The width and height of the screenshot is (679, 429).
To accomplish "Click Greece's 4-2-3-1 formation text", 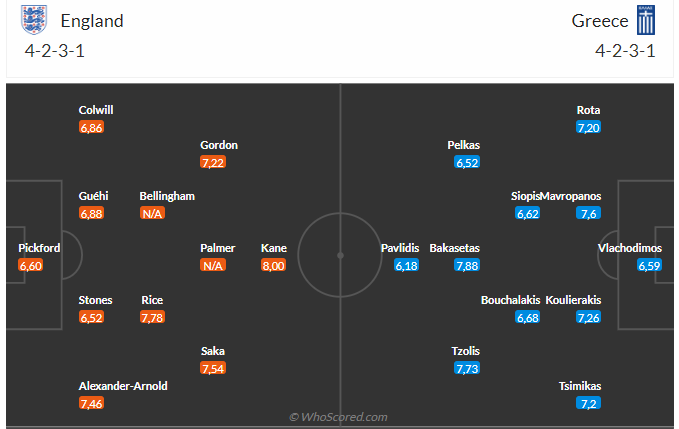I will (x=625, y=50).
